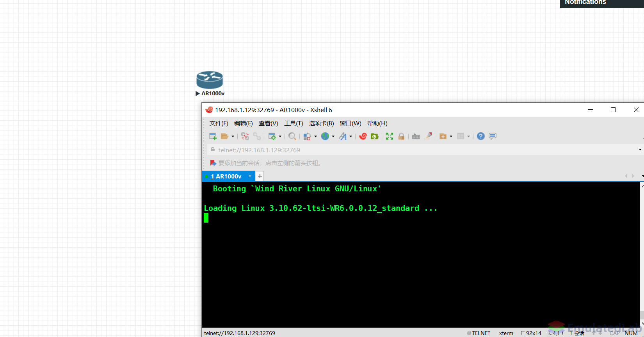Expand the Properties dropdown arrow
Viewport: 644px width, 337px height.
(280, 136)
